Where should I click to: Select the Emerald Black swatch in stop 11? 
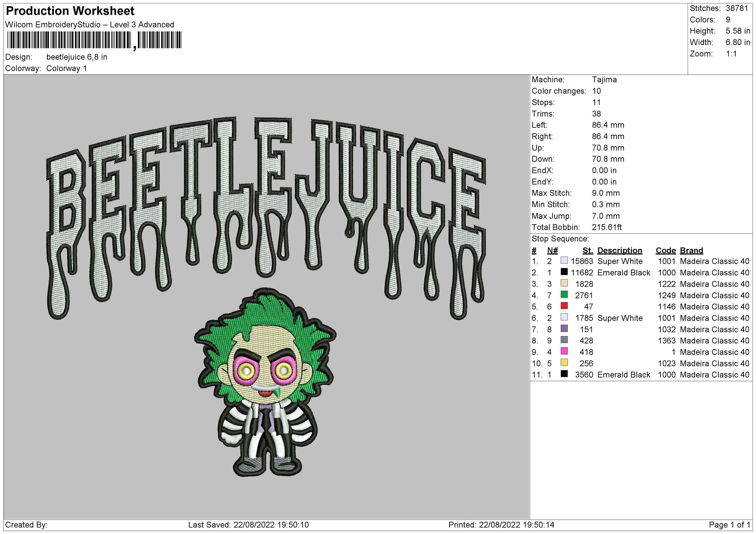564,374
